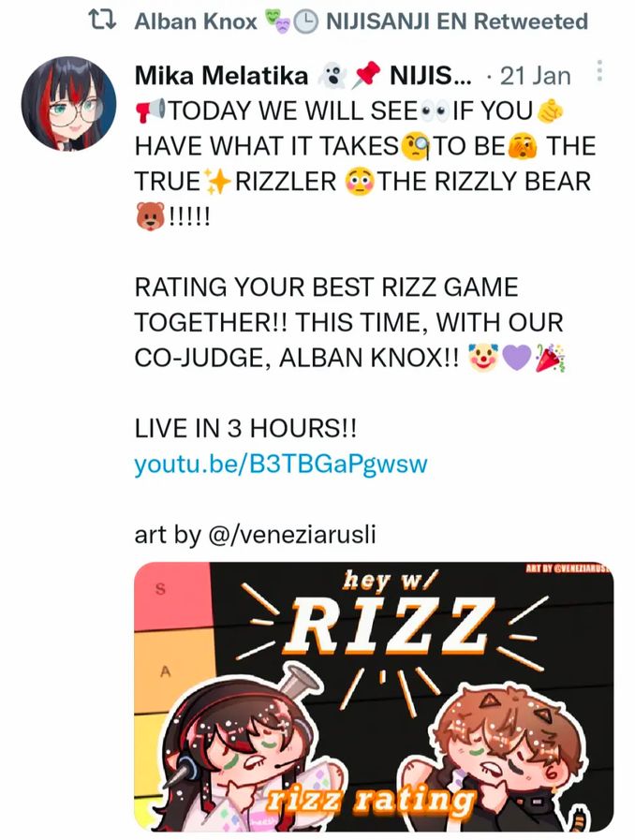Click the bear emoji before exclamation marks
Viewport: 635px width, 840px height.
click(x=150, y=216)
